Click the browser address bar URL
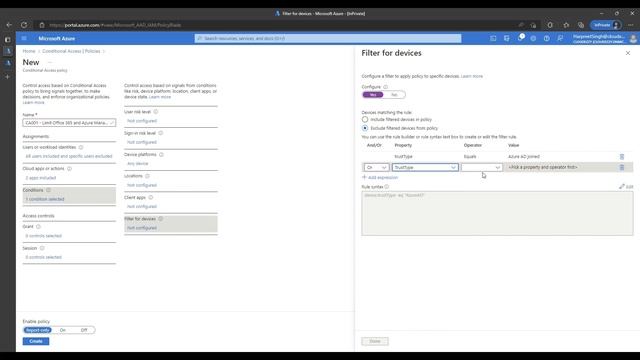640x360 pixels. coord(115,25)
